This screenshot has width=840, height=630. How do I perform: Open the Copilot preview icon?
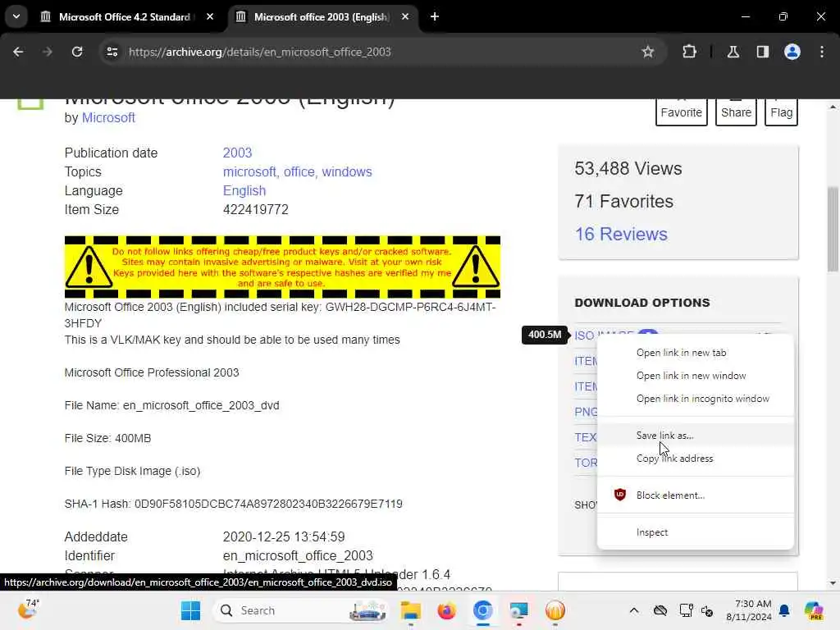coord(813,610)
